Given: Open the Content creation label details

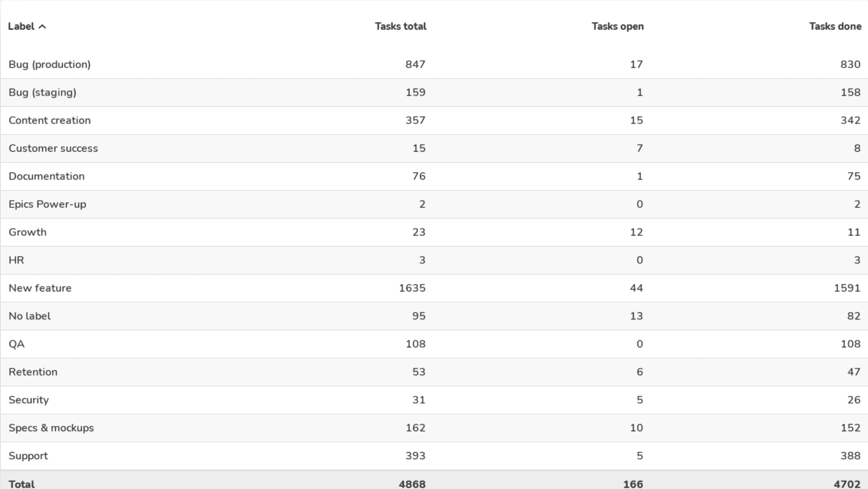Looking at the screenshot, I should [x=50, y=120].
